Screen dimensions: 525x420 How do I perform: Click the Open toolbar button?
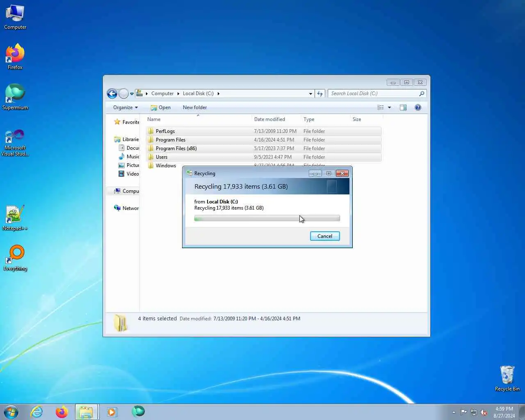[160, 107]
